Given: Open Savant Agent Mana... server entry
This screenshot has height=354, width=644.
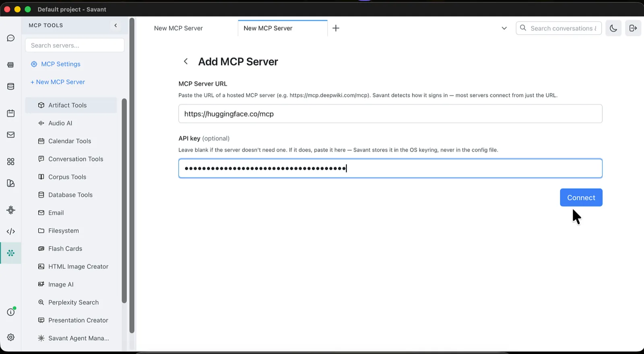Looking at the screenshot, I should tap(71, 338).
